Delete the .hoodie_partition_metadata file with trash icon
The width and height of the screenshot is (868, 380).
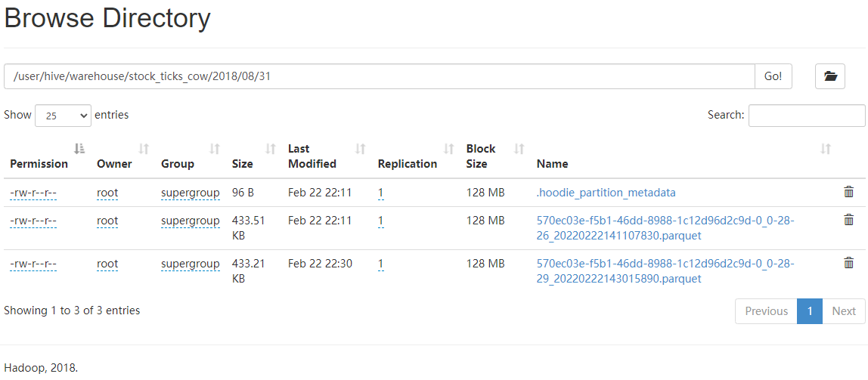pos(848,193)
